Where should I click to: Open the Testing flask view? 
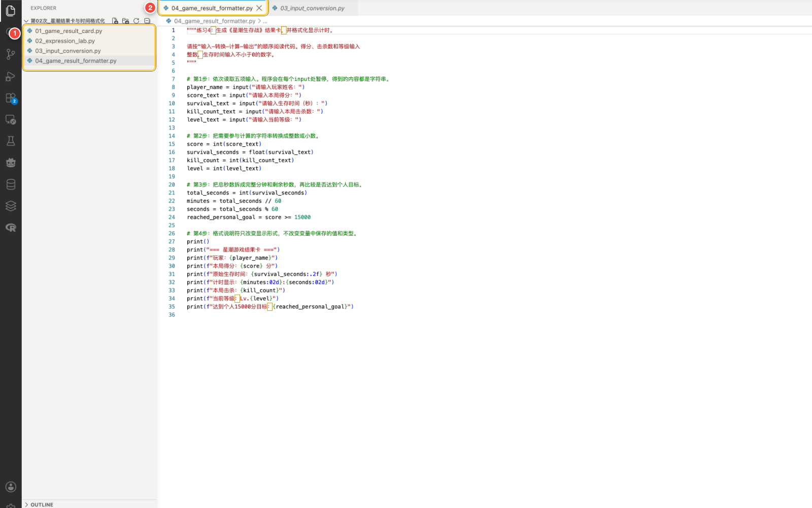pos(11,141)
